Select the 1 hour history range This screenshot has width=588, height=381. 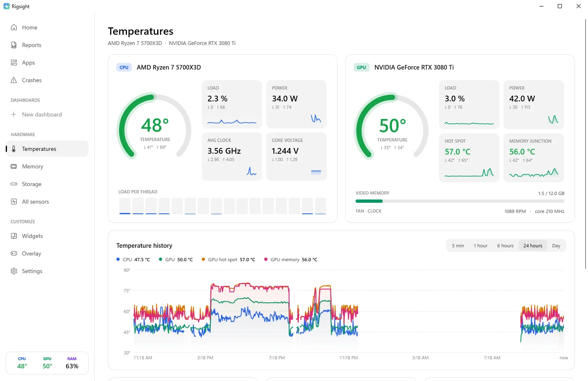[x=481, y=246]
